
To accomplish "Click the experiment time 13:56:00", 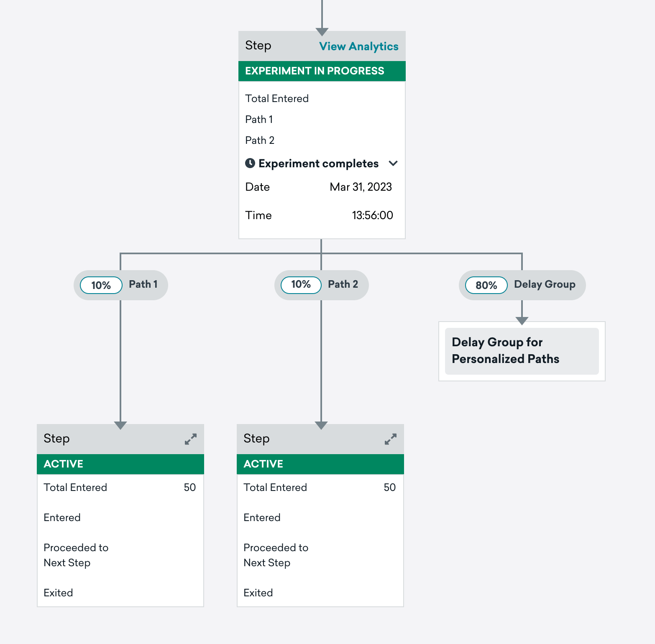I will 372,215.
